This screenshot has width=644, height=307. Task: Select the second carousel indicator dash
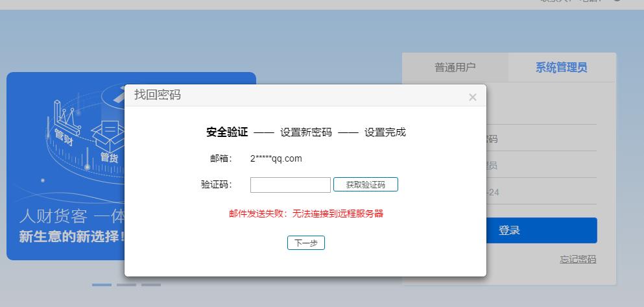click(x=126, y=284)
